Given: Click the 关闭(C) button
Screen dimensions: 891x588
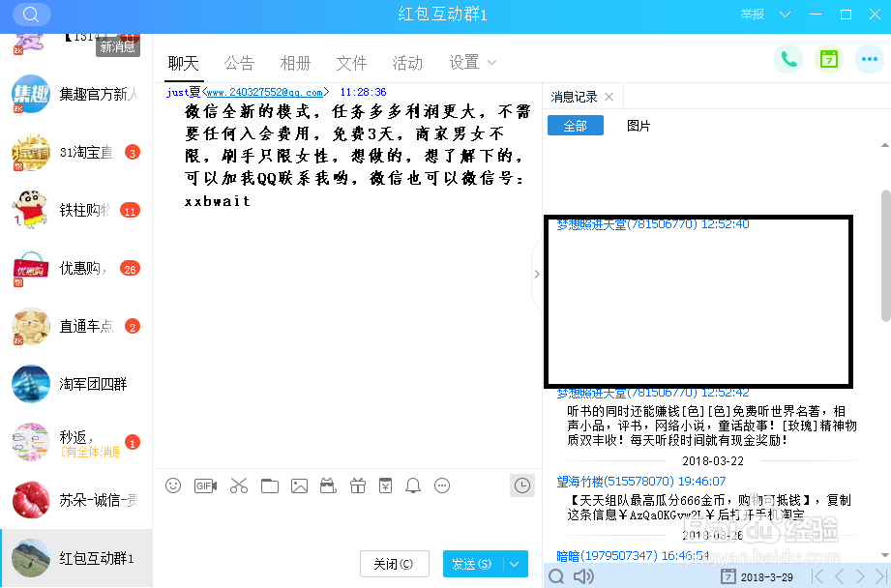Looking at the screenshot, I should click(394, 564).
